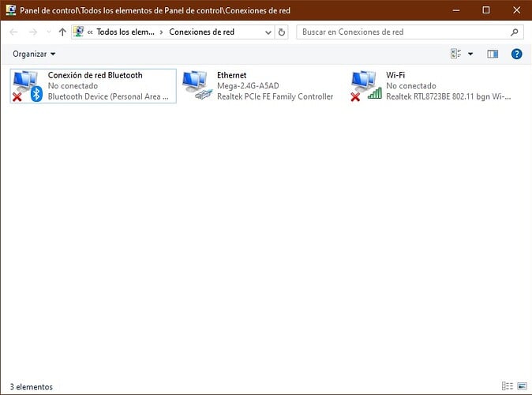Minimize the Conexiones de red window
The image size is (532, 395).
coord(456,10)
